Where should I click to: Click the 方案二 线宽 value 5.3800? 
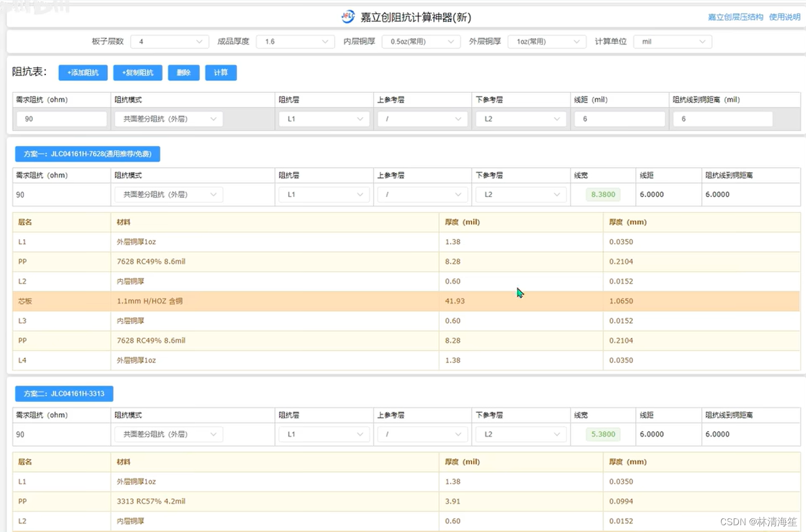(603, 434)
